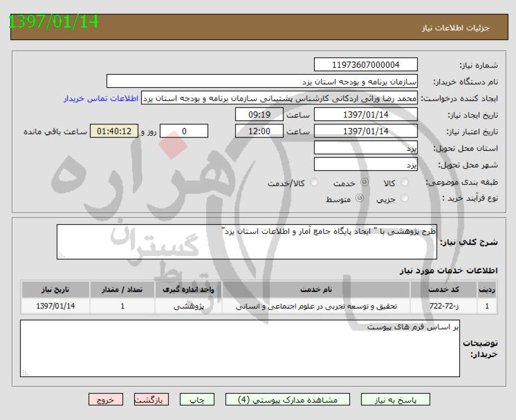Image resolution: width=516 pixels, height=420 pixels.
Task: Click the توضیحات خریدار text area
Action: (240, 348)
